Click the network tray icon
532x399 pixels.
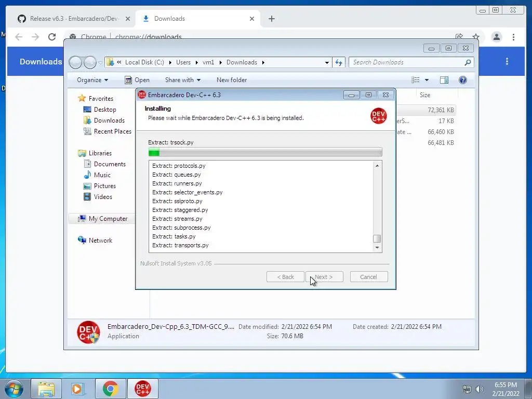pyautogui.click(x=467, y=389)
